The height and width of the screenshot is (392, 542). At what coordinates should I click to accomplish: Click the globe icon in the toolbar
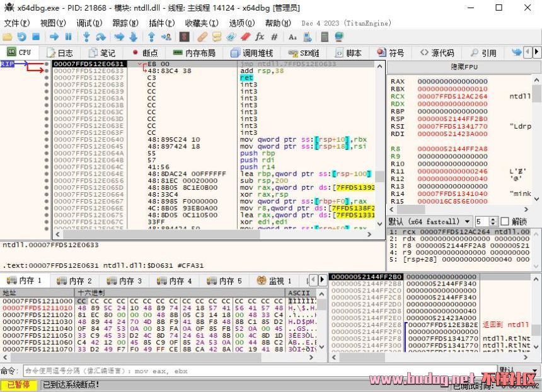click(339, 37)
